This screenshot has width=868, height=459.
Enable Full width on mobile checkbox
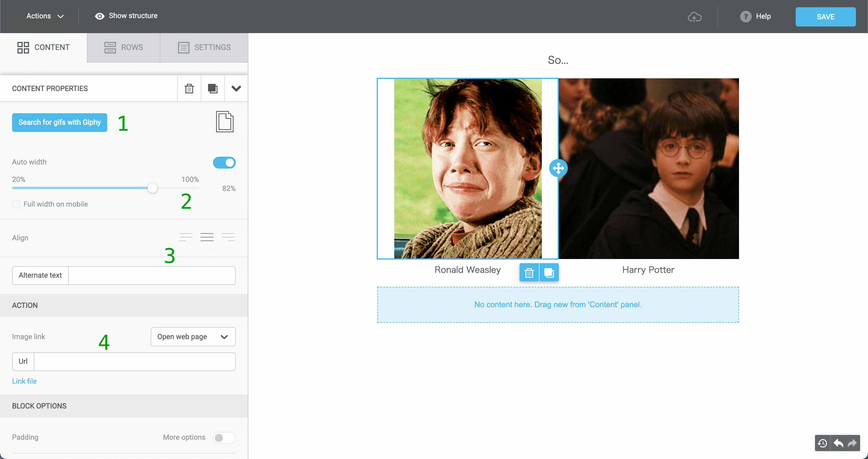(15, 204)
